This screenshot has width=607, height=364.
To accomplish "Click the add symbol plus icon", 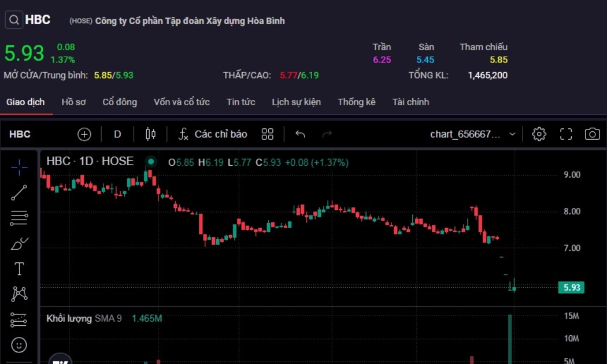I will tap(84, 135).
